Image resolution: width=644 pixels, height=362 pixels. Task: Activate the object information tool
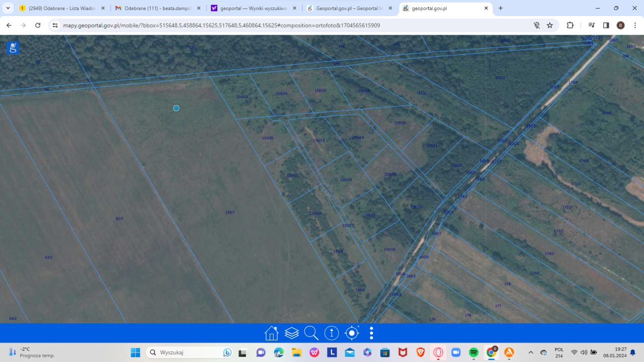point(332,333)
